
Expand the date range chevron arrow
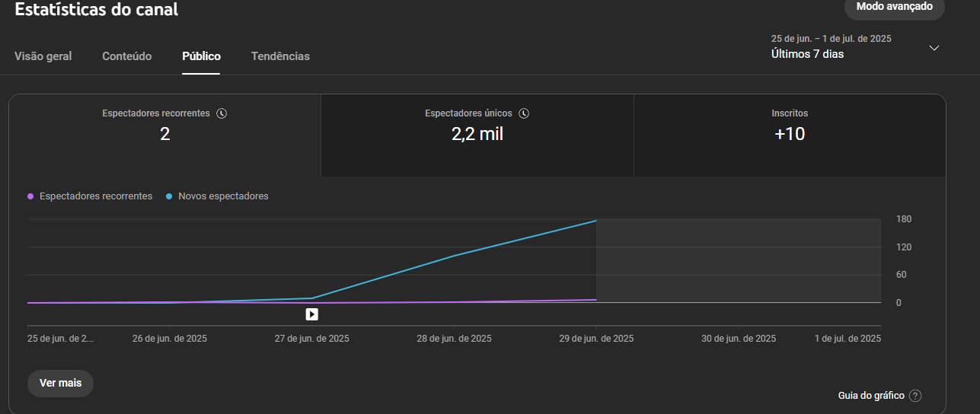(934, 48)
